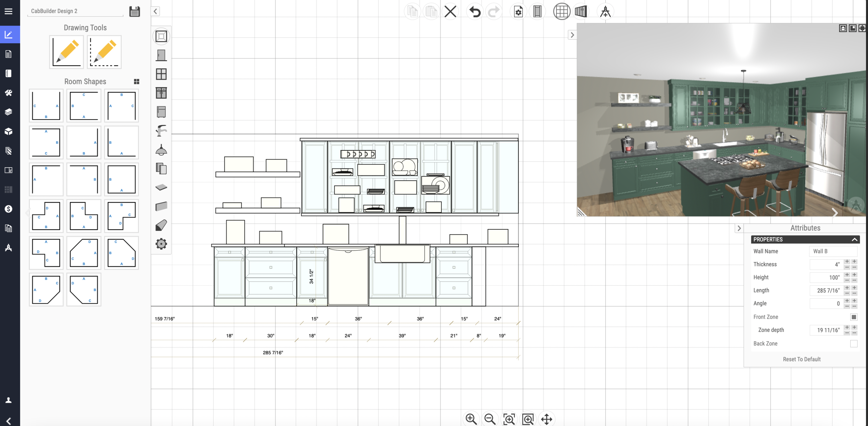The height and width of the screenshot is (426, 868).
Task: Collapse the Attributes panel arrow
Action: (739, 228)
